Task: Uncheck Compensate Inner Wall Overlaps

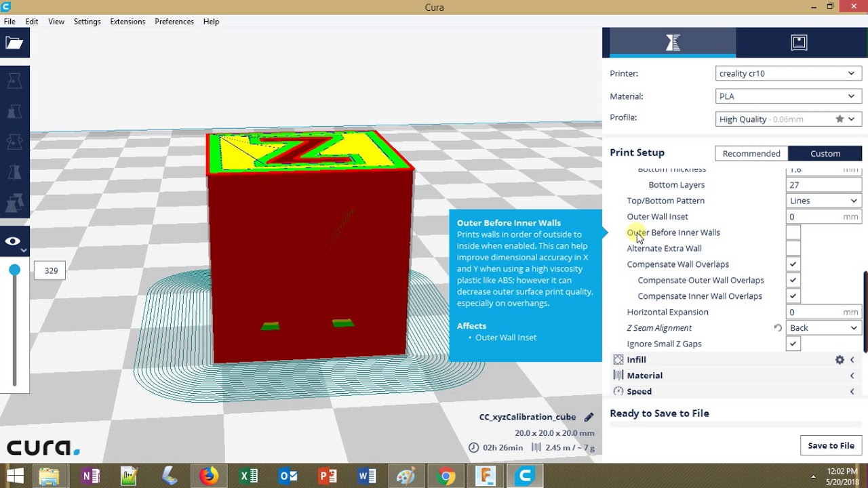Action: [793, 296]
